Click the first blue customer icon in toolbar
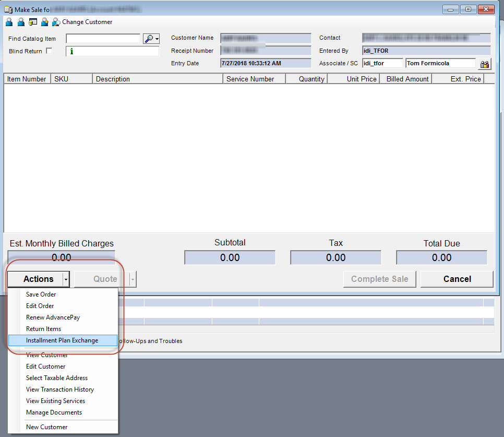Viewport: 504px width, 437px height. 9,22
